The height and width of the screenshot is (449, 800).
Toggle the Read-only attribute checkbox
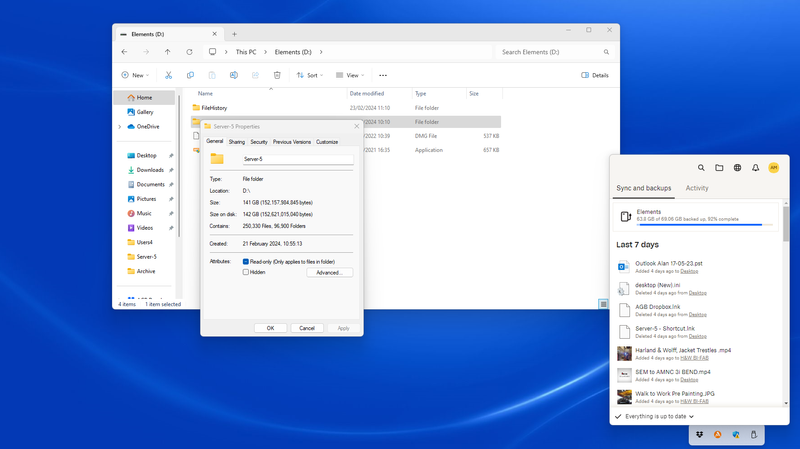pyautogui.click(x=245, y=262)
